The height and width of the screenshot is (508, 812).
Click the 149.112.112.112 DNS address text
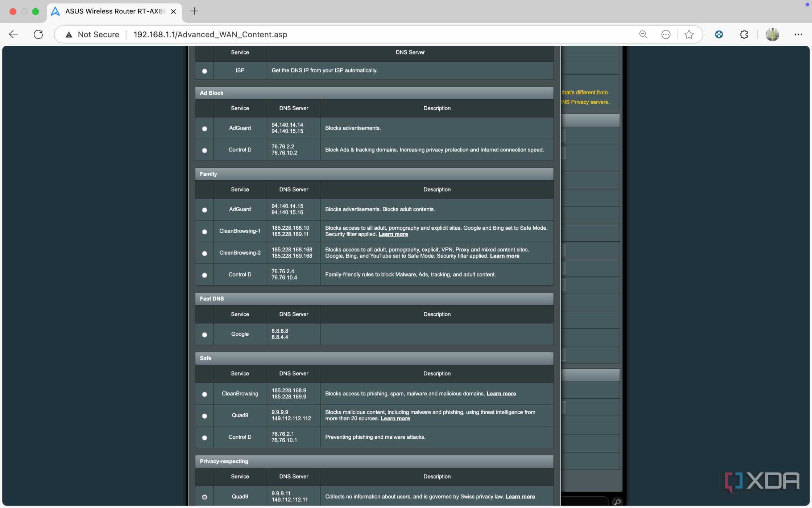pyautogui.click(x=291, y=418)
